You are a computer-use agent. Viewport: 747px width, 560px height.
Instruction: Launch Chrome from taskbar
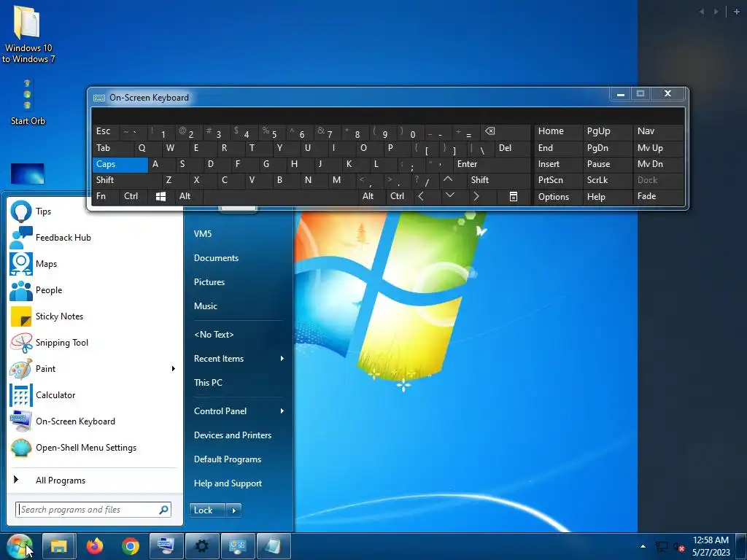click(131, 545)
